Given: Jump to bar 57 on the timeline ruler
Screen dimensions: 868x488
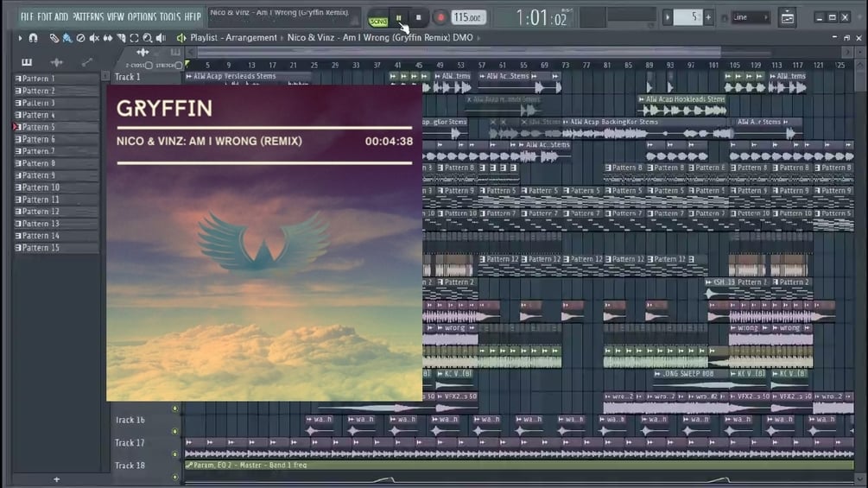Looking at the screenshot, I should [x=482, y=66].
